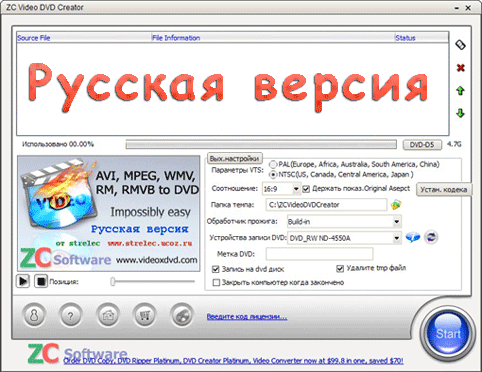Enable shutdown computer when finished checkbox
Screen dimensions: 482x372
(x=216, y=283)
